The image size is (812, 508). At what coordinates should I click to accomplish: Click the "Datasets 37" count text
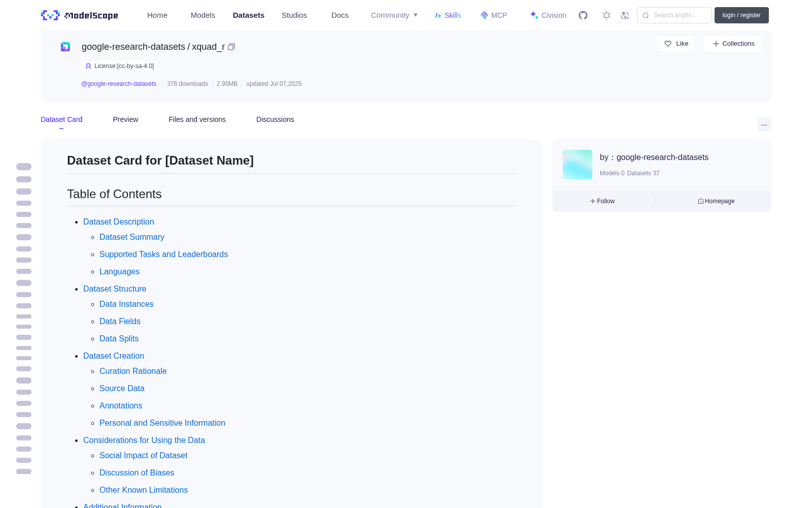(643, 173)
